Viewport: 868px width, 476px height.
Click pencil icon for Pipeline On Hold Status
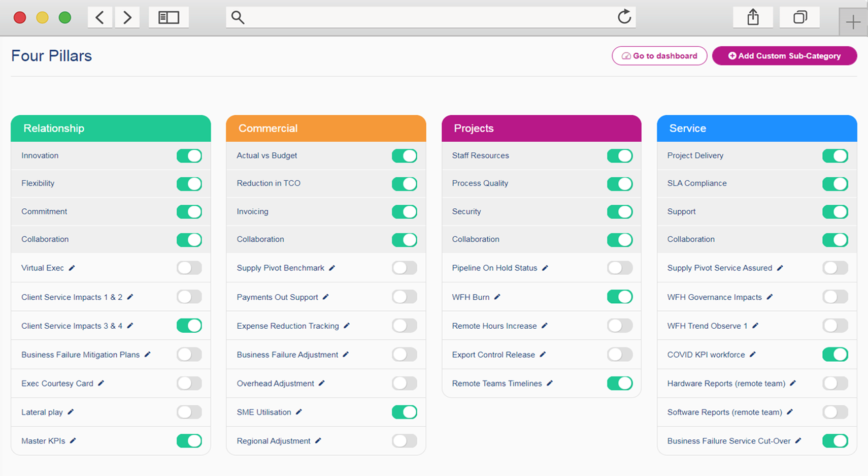click(545, 268)
